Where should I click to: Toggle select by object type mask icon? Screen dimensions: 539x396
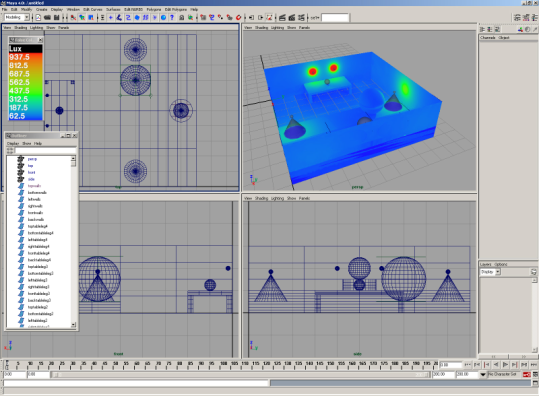coord(82,18)
